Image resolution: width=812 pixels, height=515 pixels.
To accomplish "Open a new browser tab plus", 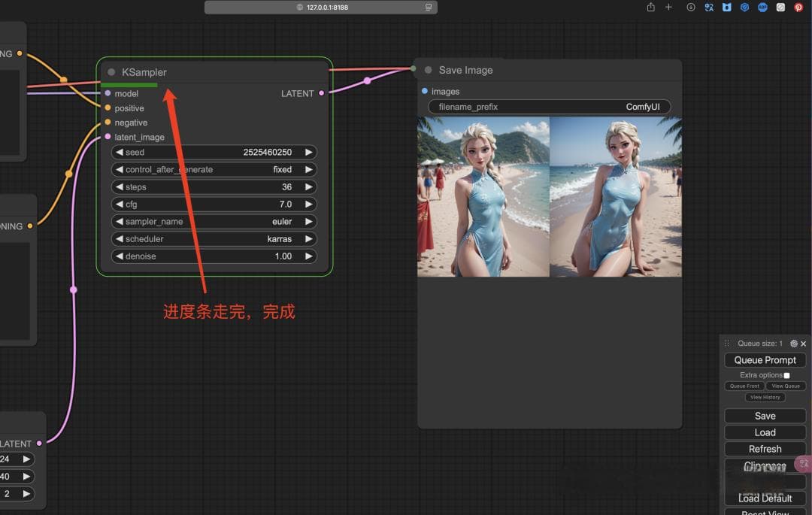I will click(x=668, y=8).
